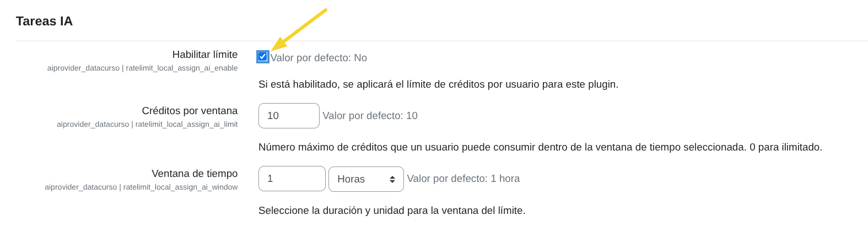Enable the Habilitar límite checkbox

263,57
